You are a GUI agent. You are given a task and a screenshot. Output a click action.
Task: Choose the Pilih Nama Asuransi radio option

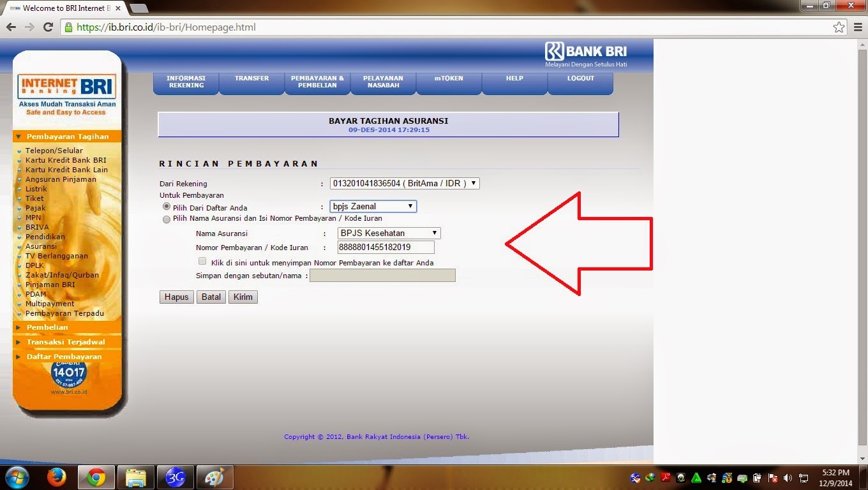click(165, 219)
